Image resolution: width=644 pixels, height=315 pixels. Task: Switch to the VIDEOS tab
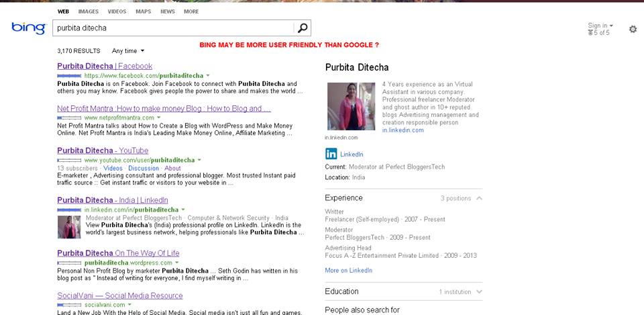[117, 11]
